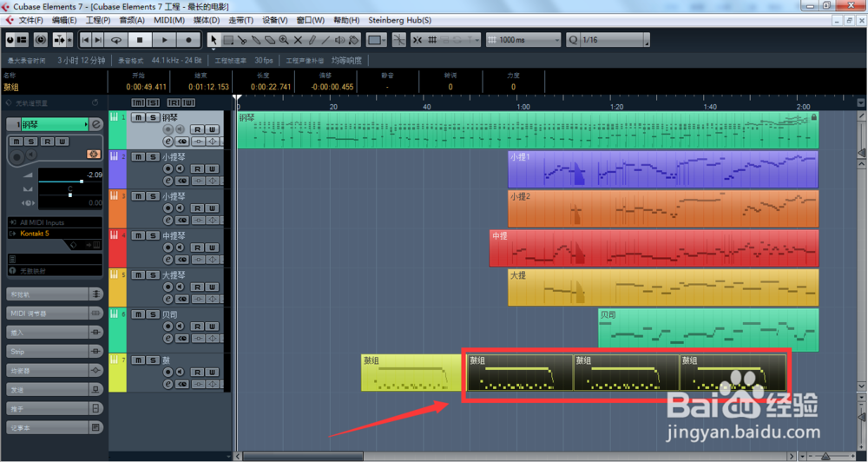868x462 pixels.
Task: Open the snap type dropdown arrow
Action: tap(476, 40)
